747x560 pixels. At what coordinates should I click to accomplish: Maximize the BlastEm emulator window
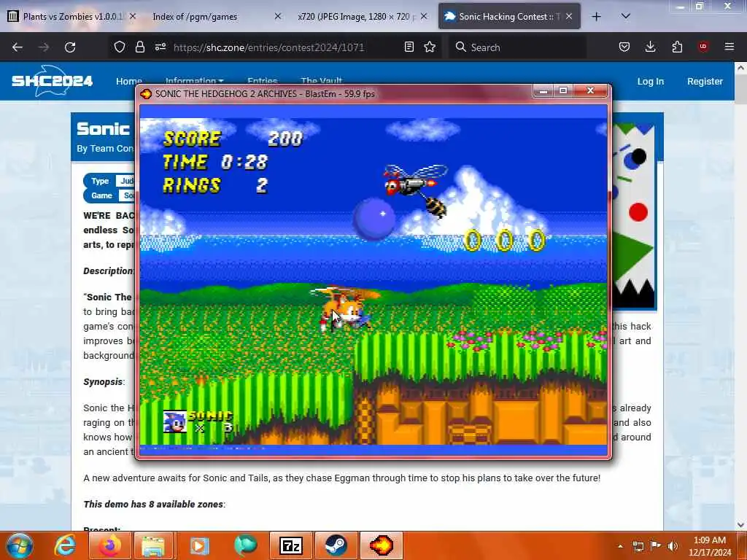pos(563,90)
